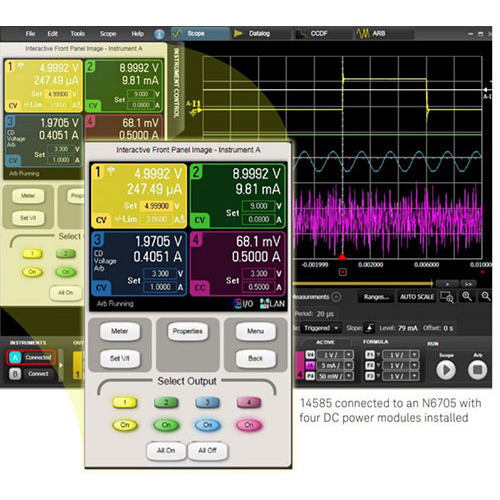Screen dimensions: 500x500
Task: Select the enlarged output 3 display showing 1.9705 V
Action: (x=139, y=263)
